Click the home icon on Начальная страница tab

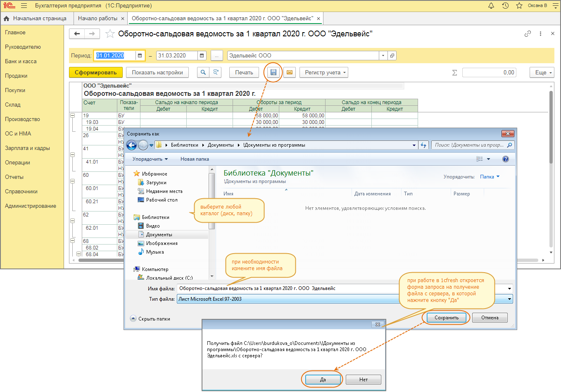(7, 19)
